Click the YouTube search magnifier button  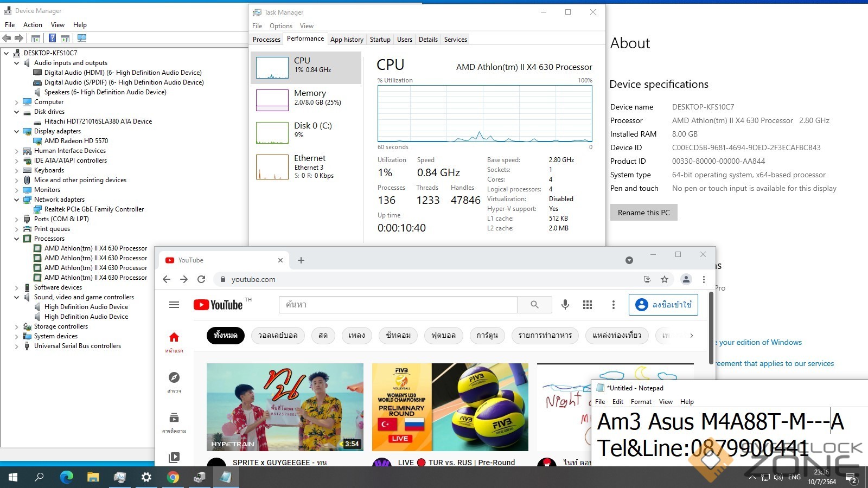coord(534,305)
